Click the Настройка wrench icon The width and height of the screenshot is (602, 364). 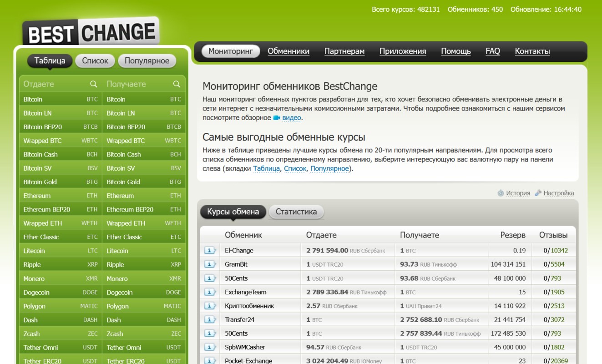pyautogui.click(x=538, y=193)
